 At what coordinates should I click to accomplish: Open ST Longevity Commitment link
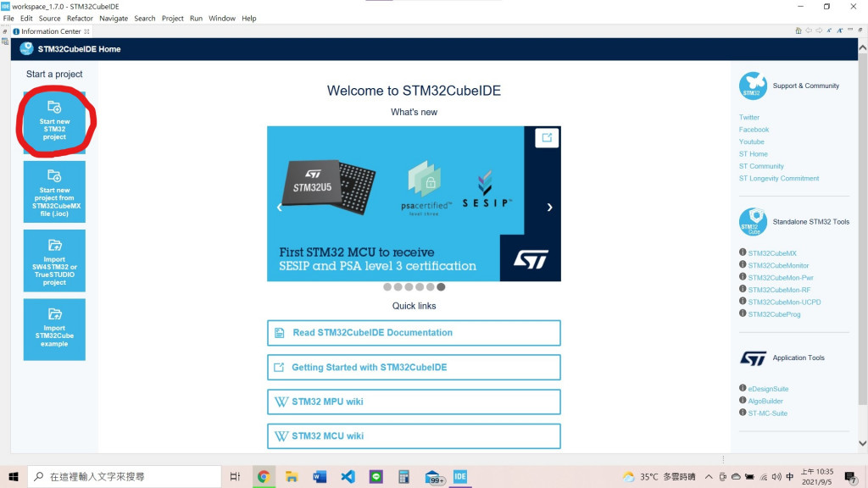(x=779, y=178)
